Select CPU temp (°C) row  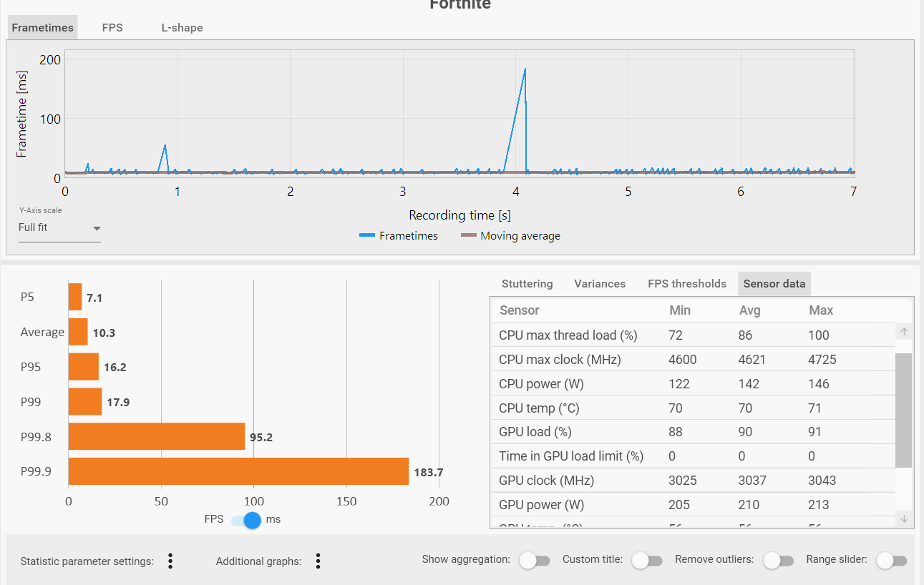(x=693, y=408)
